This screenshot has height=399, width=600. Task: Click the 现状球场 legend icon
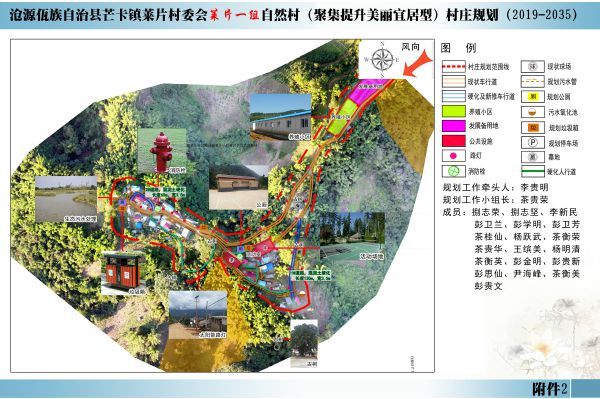533,67
